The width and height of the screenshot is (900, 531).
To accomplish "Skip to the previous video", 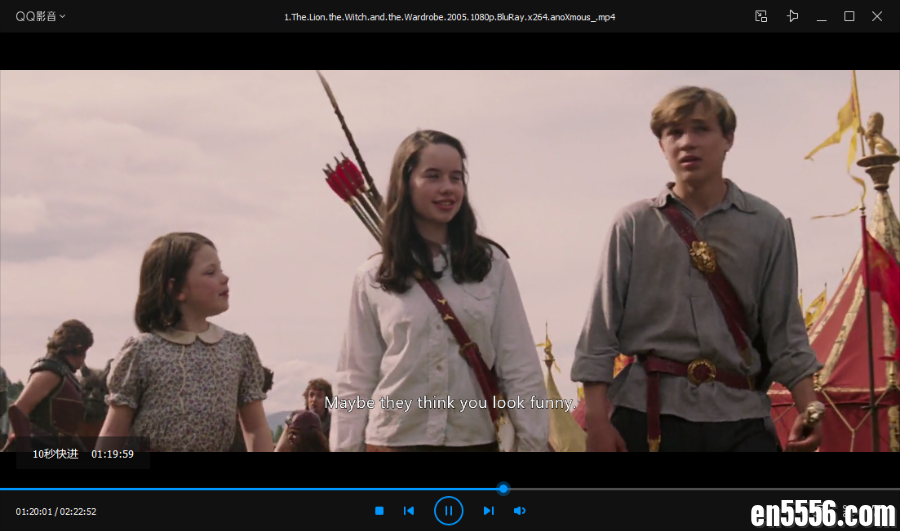I will pos(409,510).
